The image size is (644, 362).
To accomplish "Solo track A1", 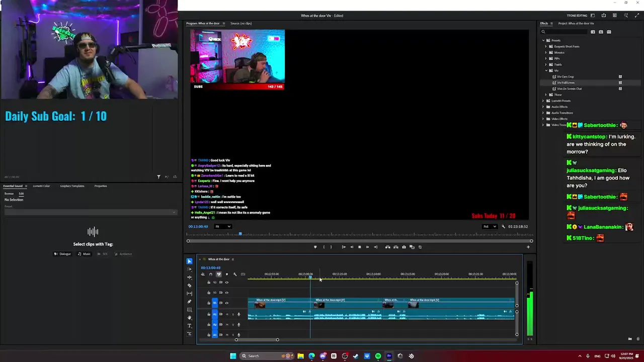I will pos(232,314).
